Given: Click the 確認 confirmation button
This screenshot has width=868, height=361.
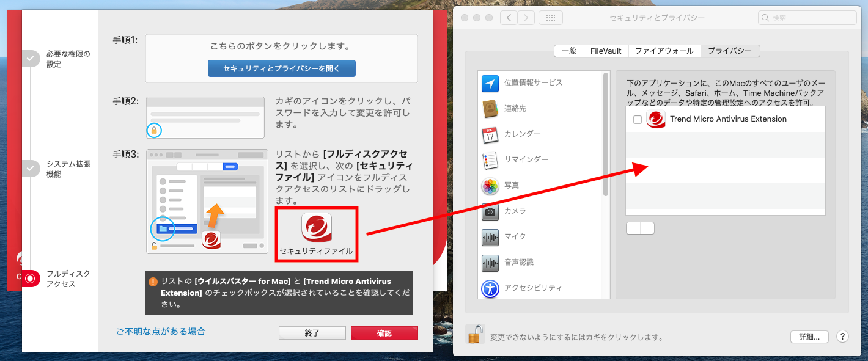Looking at the screenshot, I should pos(384,332).
